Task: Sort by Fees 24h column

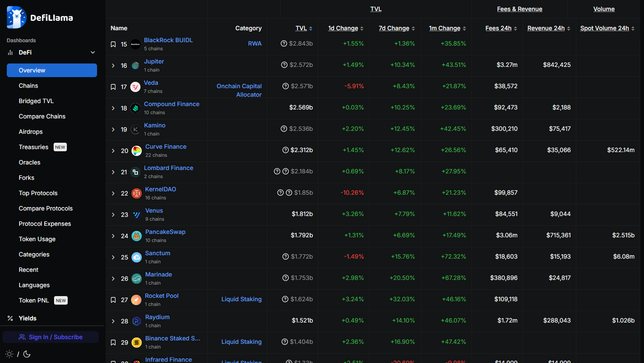Action: click(x=501, y=28)
